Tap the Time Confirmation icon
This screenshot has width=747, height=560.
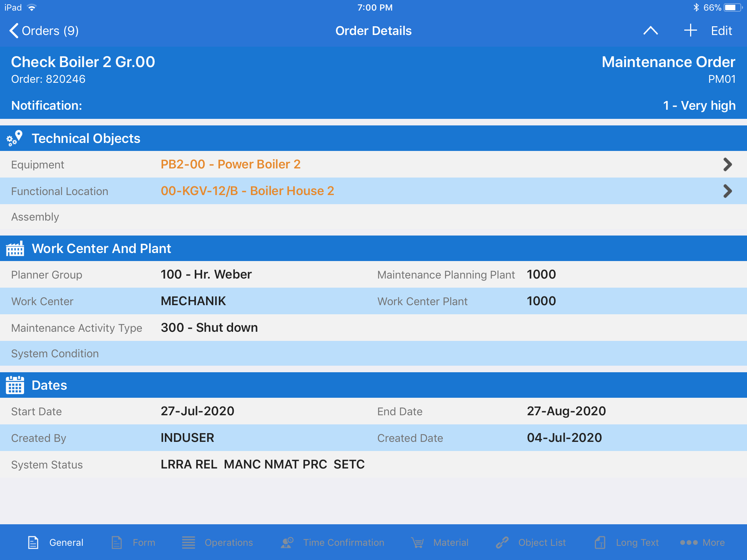[287, 542]
